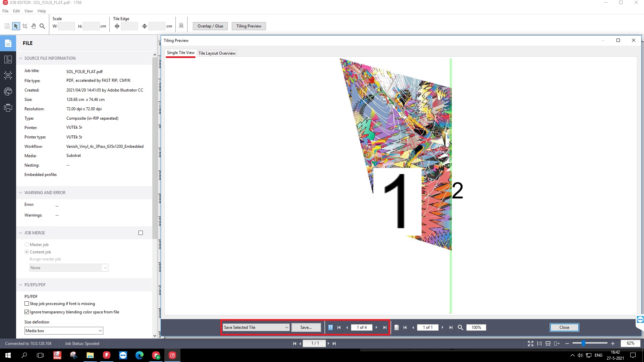
Task: Click the preview zoom magnifier icon
Action: point(461,327)
